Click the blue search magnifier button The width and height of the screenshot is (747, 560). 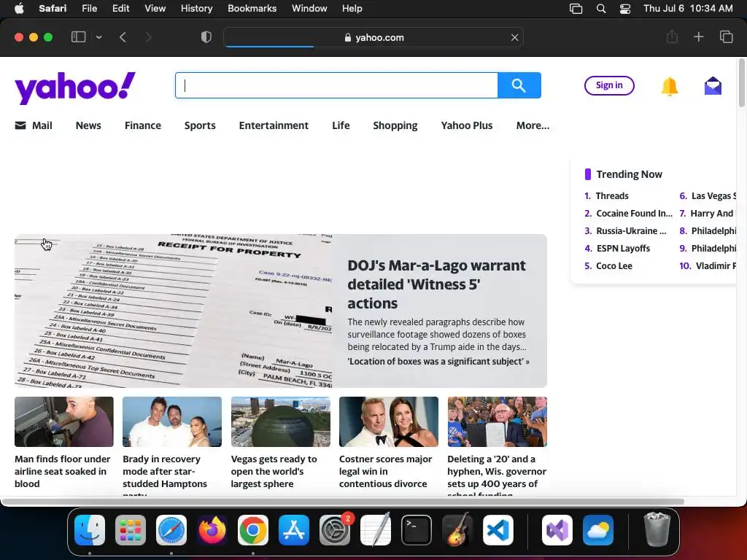[x=519, y=85]
